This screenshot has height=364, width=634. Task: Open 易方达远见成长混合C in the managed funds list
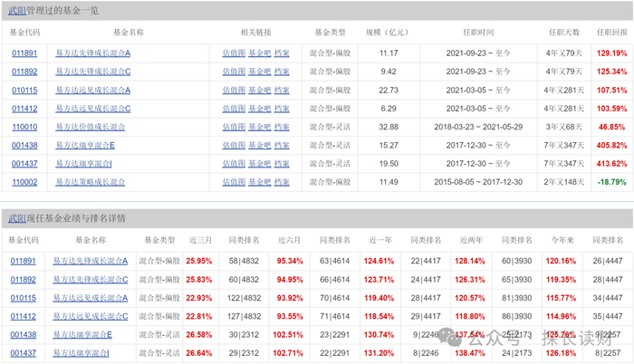pyautogui.click(x=93, y=109)
